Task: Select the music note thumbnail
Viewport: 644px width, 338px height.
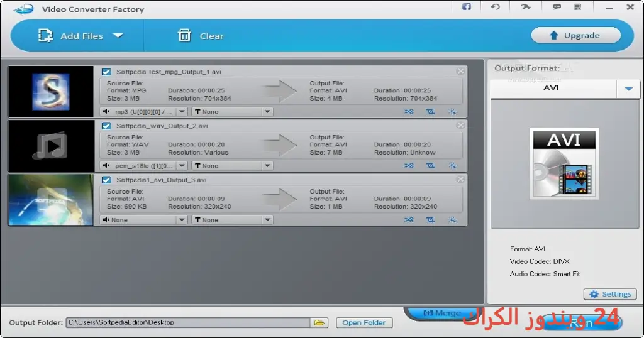Action: pos(51,146)
